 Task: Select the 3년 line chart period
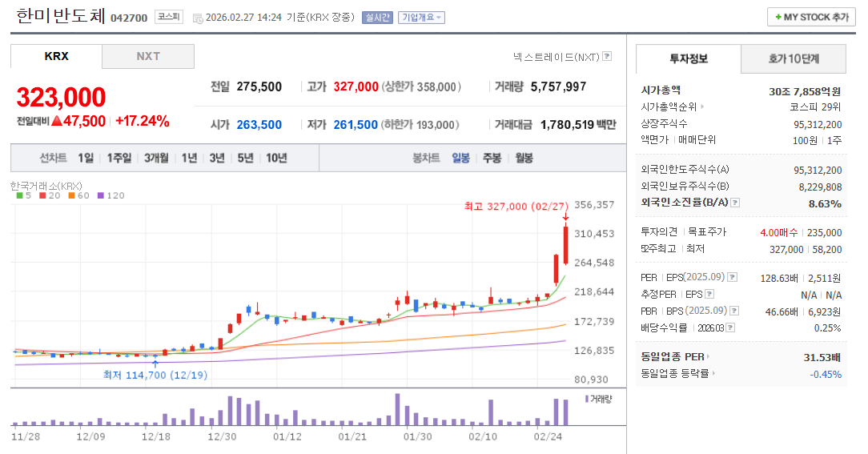(x=217, y=159)
